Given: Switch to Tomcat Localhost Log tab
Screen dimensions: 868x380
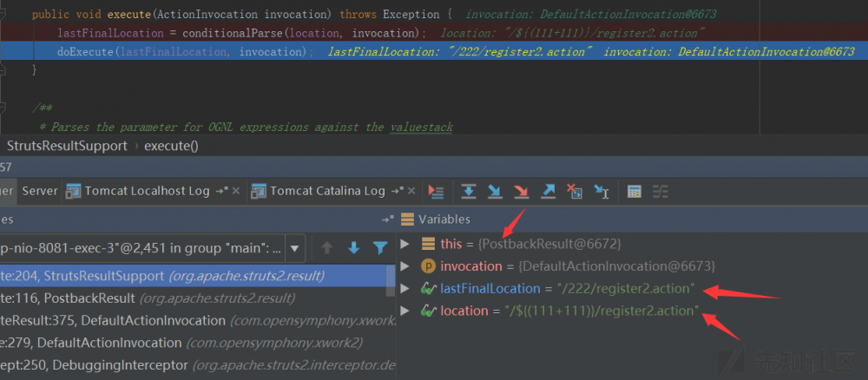Looking at the screenshot, I should tap(146, 191).
